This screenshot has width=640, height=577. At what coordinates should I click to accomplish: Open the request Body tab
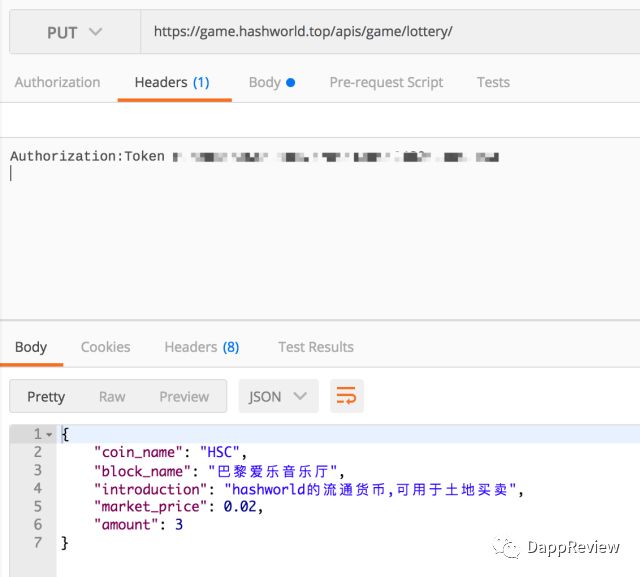coord(272,82)
